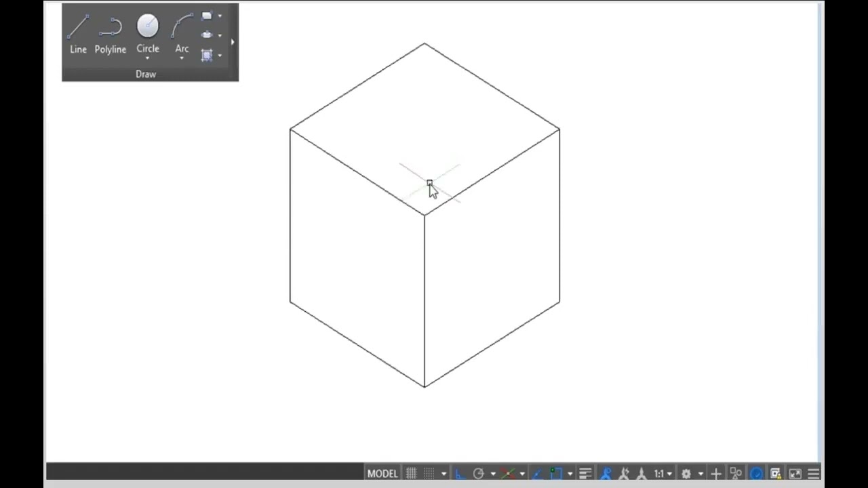Click the annotation scale icon

642,474
